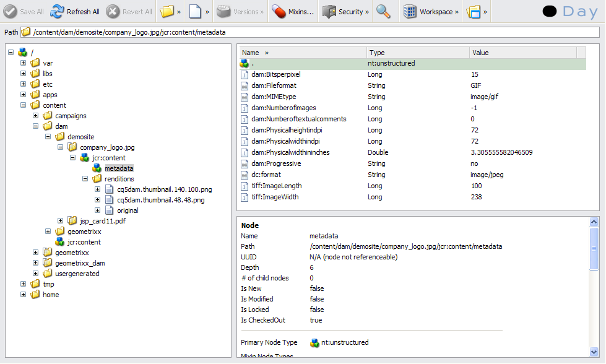606x364 pixels.
Task: Expand the jsp_card11.pdf node
Action: pos(60,220)
